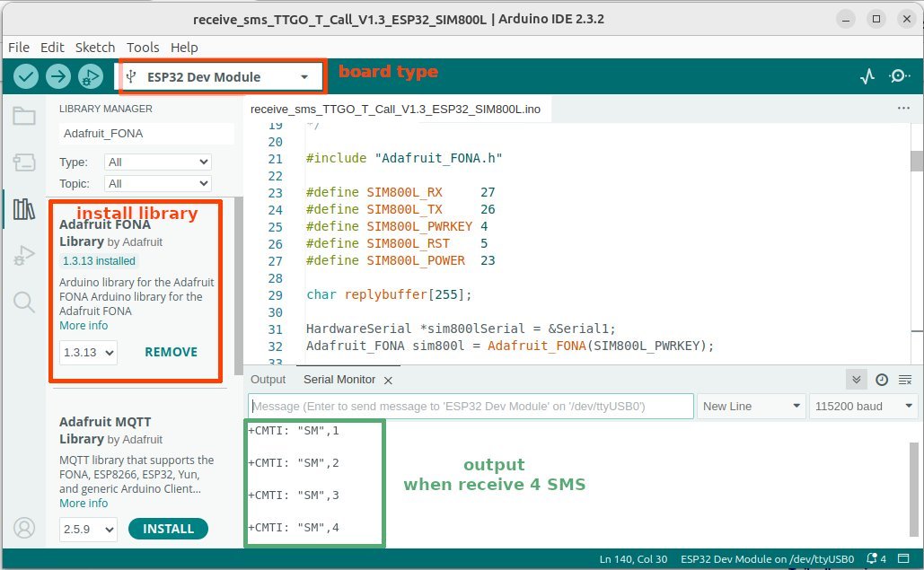The height and width of the screenshot is (570, 924).
Task: Open the 115200 baud rate dropdown
Action: [863, 407]
